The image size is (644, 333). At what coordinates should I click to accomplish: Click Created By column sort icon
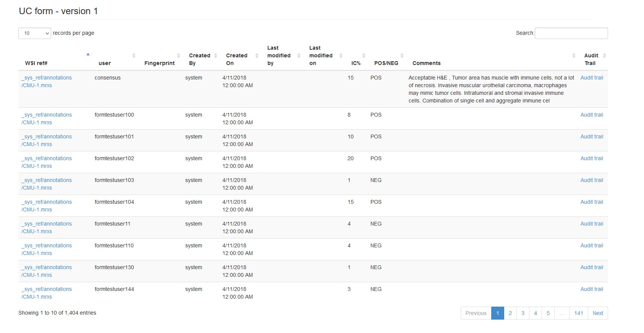(x=215, y=56)
